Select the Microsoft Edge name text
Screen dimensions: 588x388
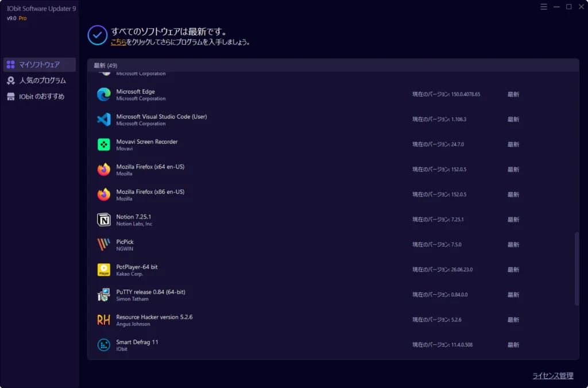point(136,91)
